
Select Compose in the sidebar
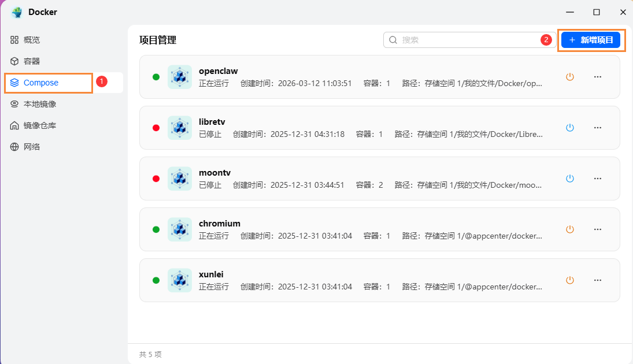point(62,83)
